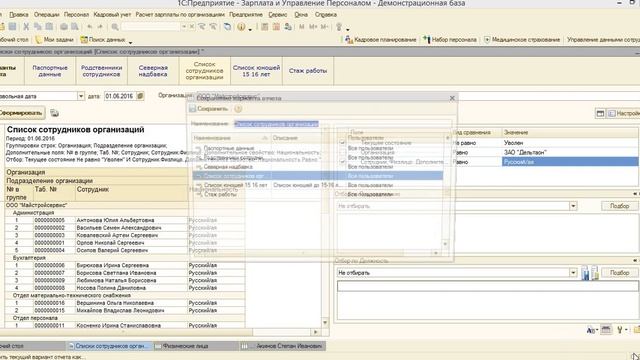This screenshot has width=640, height=360.
Task: Open the Персонал menu
Action: coord(76,14)
